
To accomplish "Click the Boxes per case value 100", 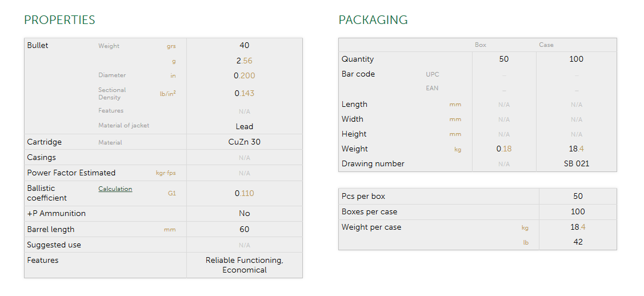I will (x=578, y=211).
